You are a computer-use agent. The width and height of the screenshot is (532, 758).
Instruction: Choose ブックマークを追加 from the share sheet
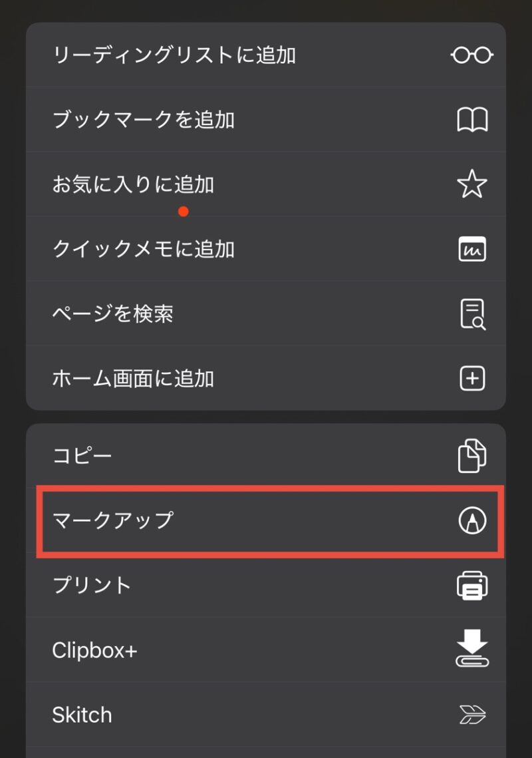click(266, 120)
